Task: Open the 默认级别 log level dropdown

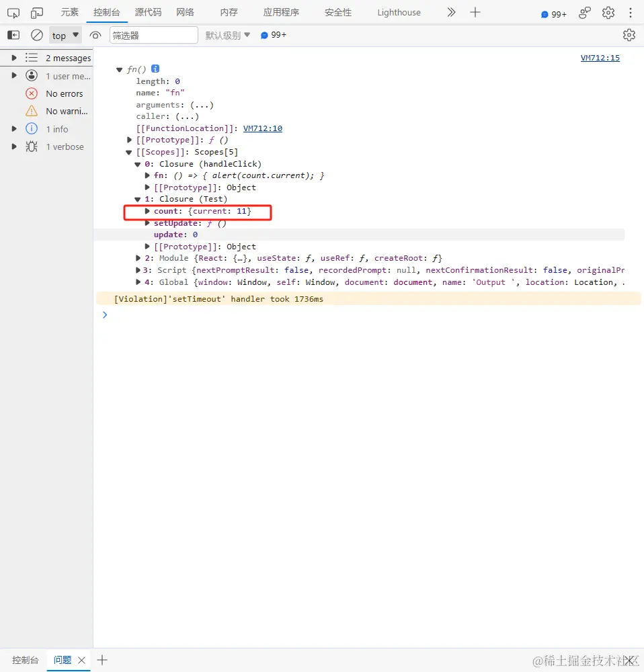Action: 228,35
